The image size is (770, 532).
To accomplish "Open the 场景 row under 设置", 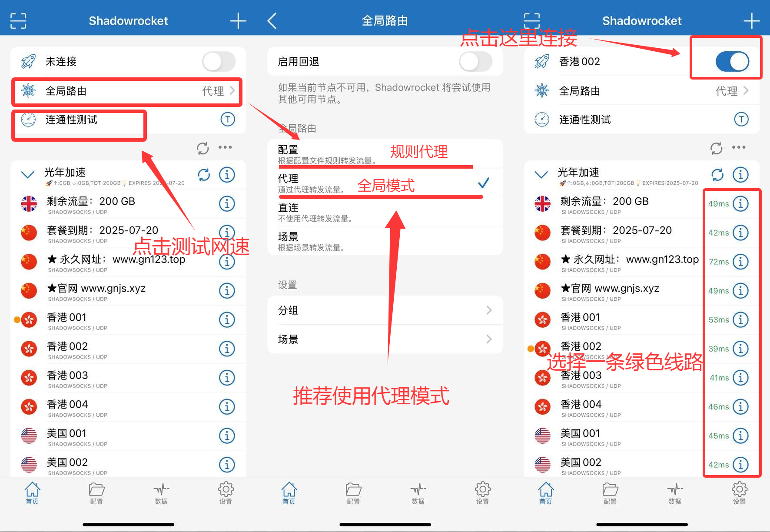I will pos(385,339).
